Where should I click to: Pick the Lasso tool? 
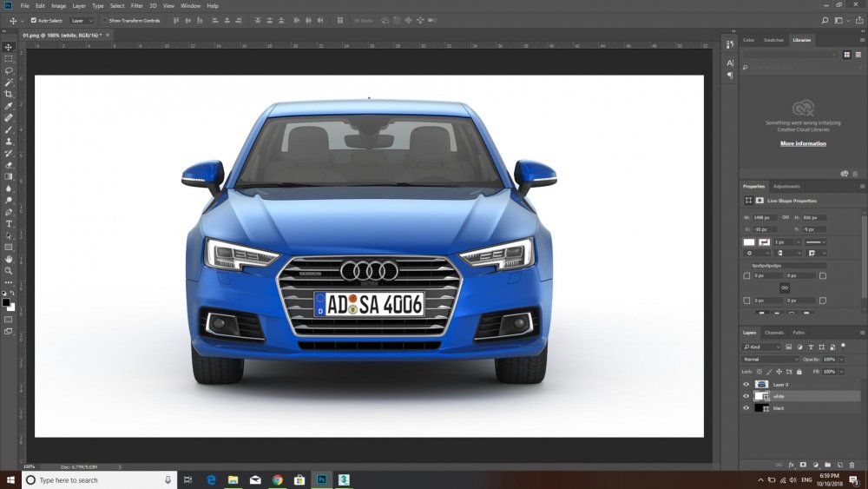click(9, 70)
